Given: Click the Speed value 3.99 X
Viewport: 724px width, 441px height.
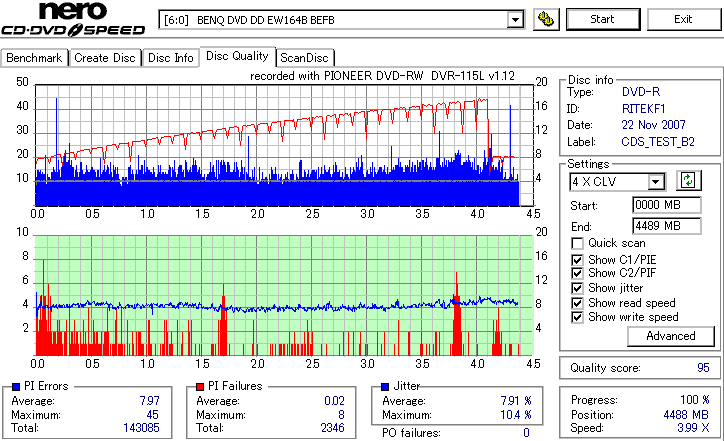Looking at the screenshot, I should pos(693,428).
